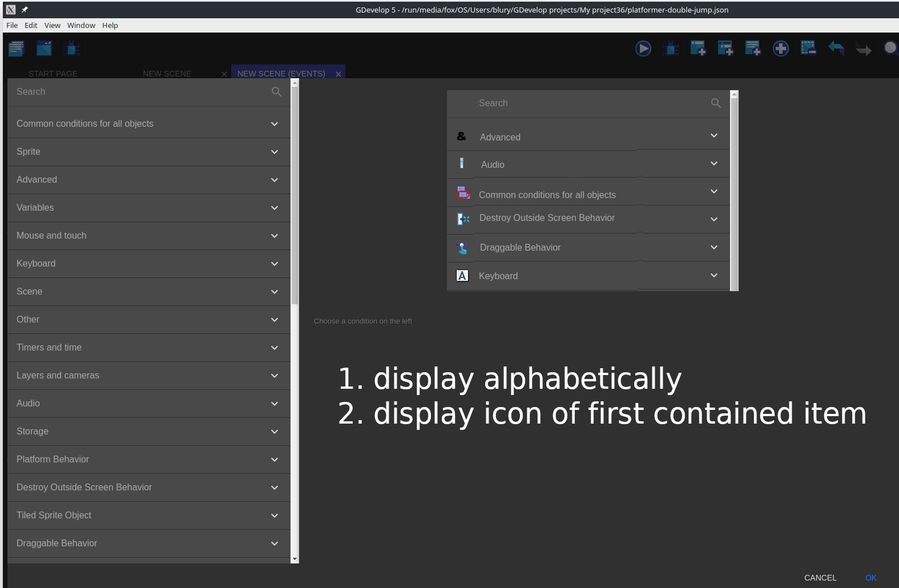899x588 pixels.
Task: Open the Help menu
Action: pyautogui.click(x=110, y=25)
